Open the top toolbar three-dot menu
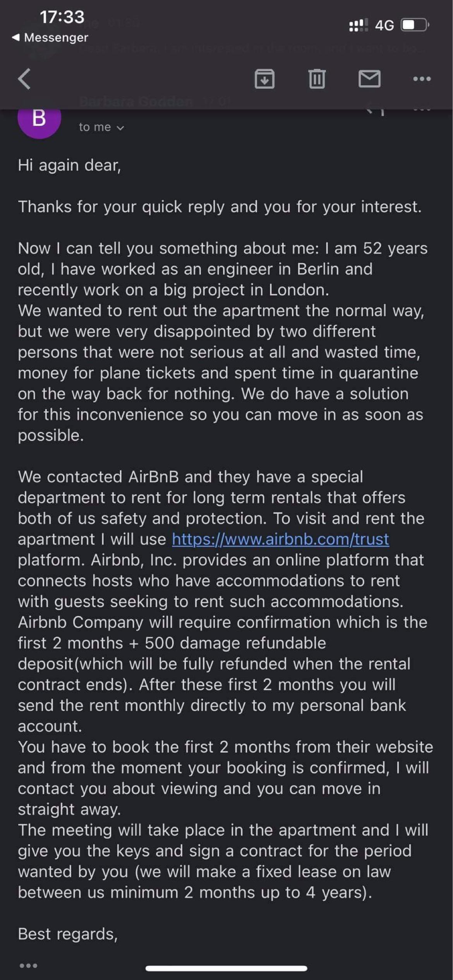Image resolution: width=453 pixels, height=980 pixels. coord(422,79)
